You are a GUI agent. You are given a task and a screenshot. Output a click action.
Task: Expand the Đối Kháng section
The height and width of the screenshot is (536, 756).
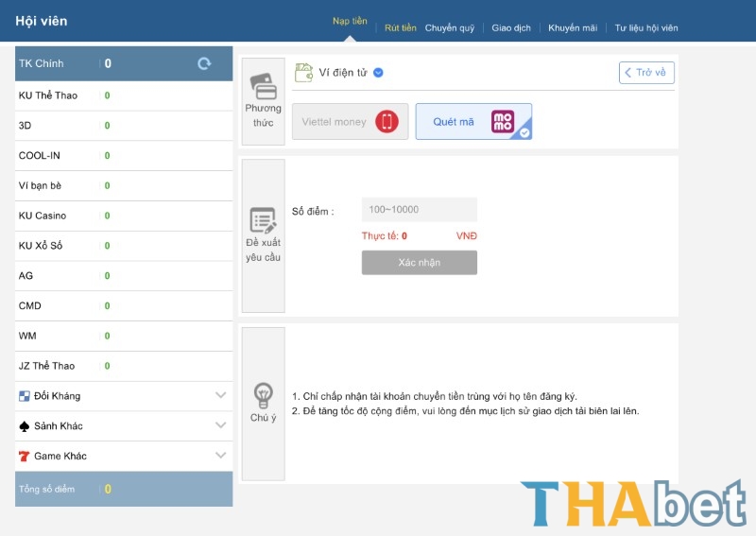[x=220, y=395]
